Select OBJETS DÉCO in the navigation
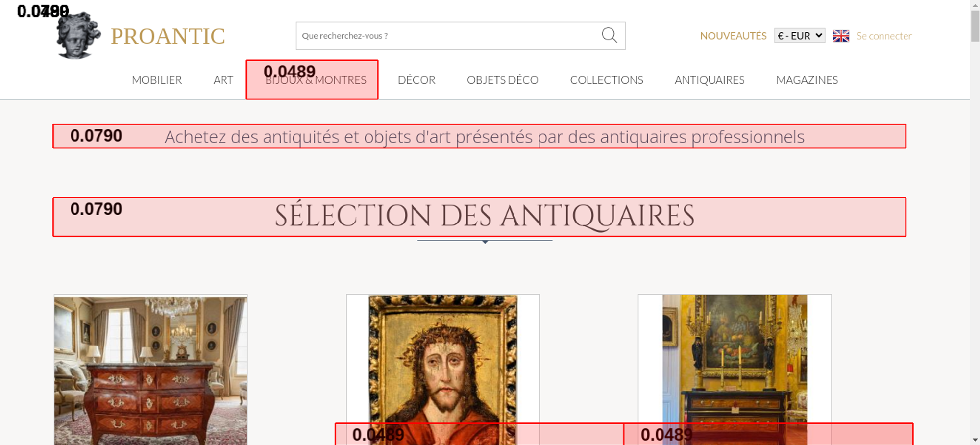The height and width of the screenshot is (445, 980). [x=502, y=80]
